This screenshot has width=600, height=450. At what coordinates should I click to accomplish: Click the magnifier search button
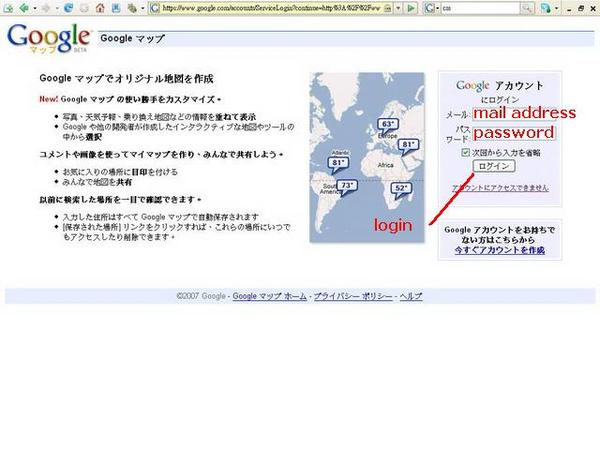pos(527,8)
